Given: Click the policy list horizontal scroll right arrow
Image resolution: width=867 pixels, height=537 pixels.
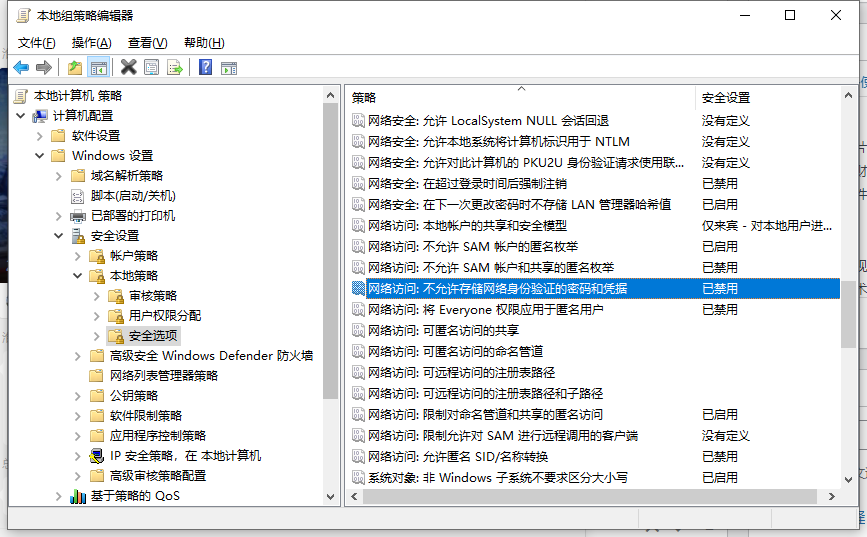Looking at the screenshot, I should pyautogui.click(x=832, y=497).
